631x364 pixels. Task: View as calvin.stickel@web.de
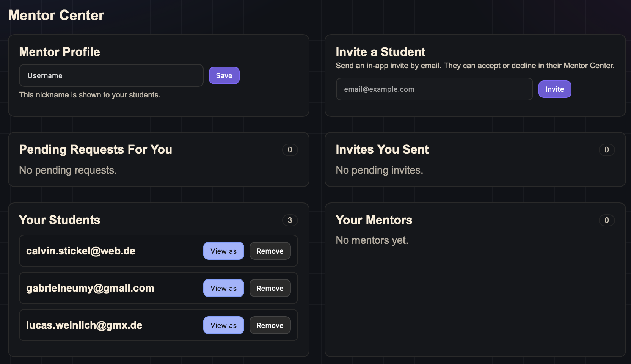coord(224,251)
